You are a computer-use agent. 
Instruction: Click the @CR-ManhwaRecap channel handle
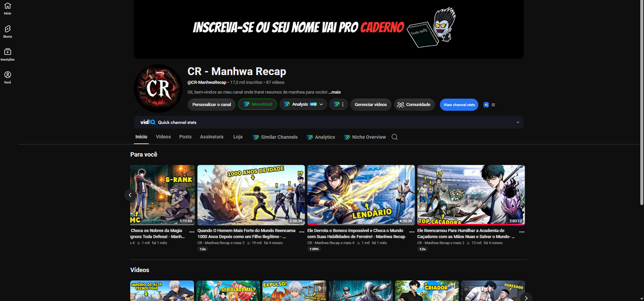click(x=207, y=82)
